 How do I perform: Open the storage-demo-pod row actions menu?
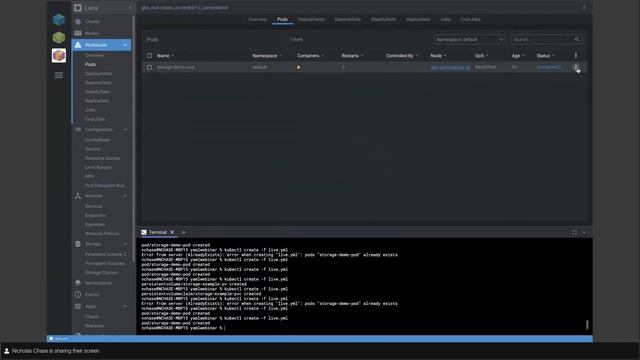(x=576, y=67)
